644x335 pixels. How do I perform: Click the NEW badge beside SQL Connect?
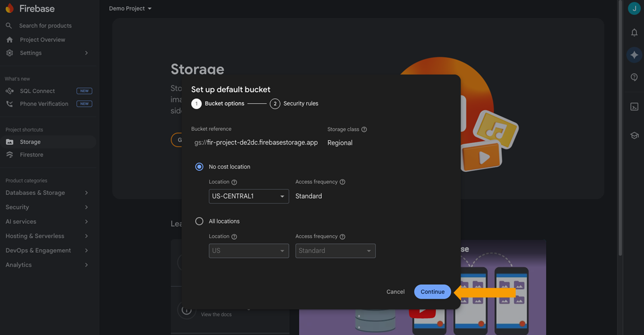[84, 91]
